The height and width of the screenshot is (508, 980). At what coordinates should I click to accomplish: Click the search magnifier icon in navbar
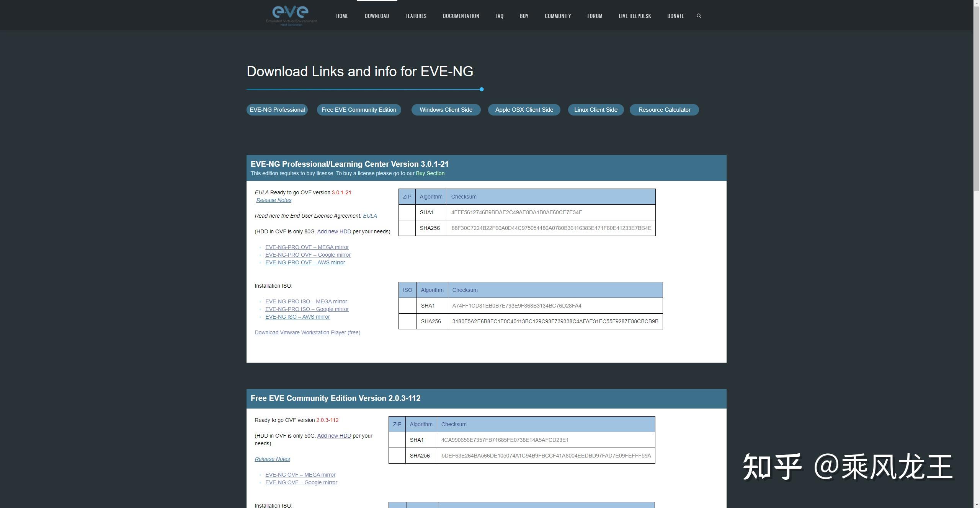click(699, 16)
